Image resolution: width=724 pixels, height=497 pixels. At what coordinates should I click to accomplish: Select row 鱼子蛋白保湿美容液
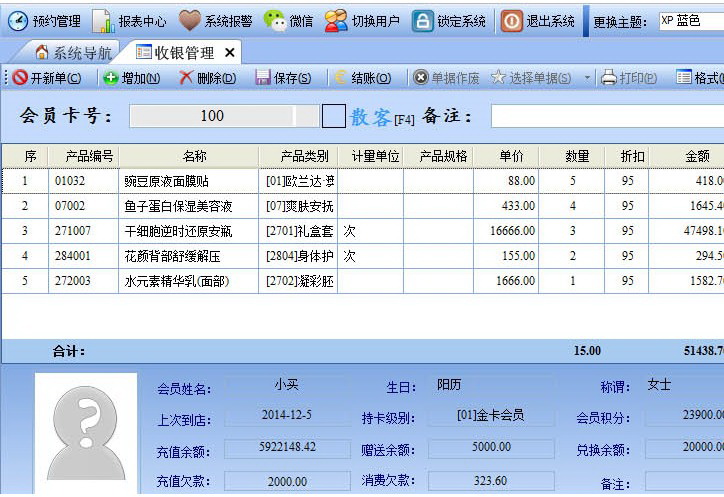[x=363, y=206]
